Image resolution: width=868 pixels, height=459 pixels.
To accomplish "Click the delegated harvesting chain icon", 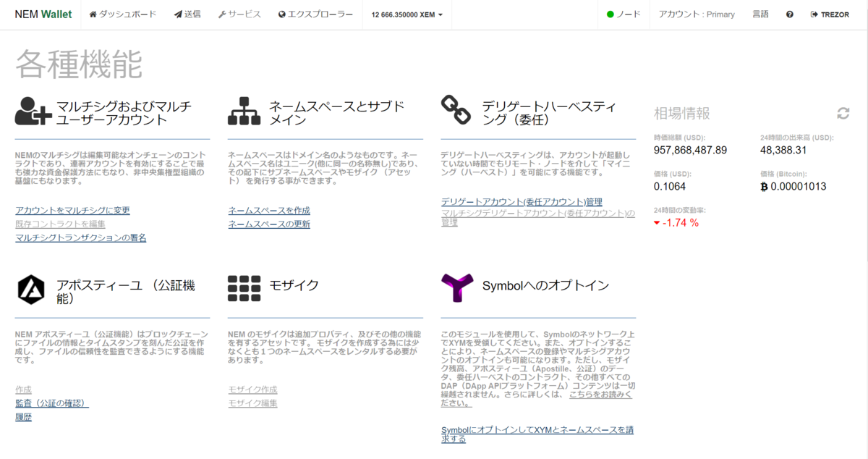I will tap(456, 111).
